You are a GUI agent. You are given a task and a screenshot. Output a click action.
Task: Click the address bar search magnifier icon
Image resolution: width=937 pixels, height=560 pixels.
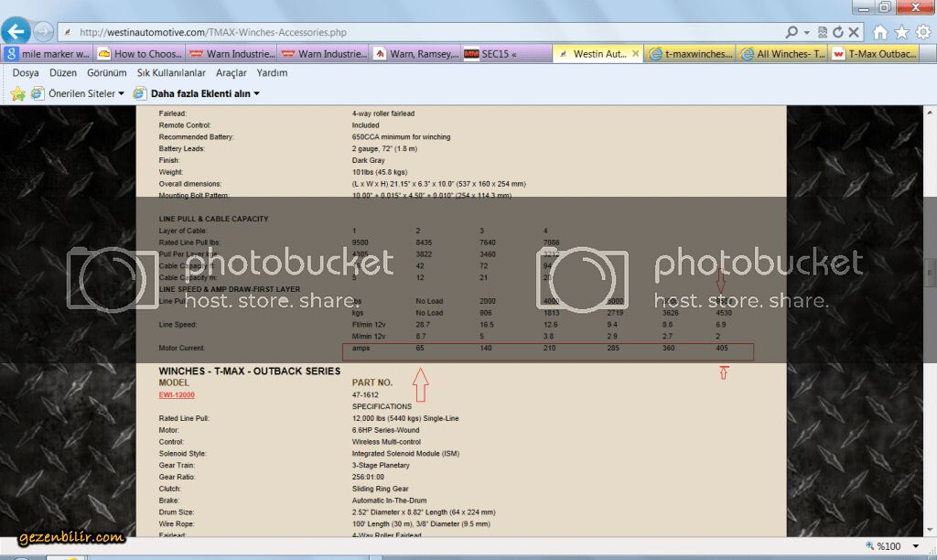click(791, 32)
